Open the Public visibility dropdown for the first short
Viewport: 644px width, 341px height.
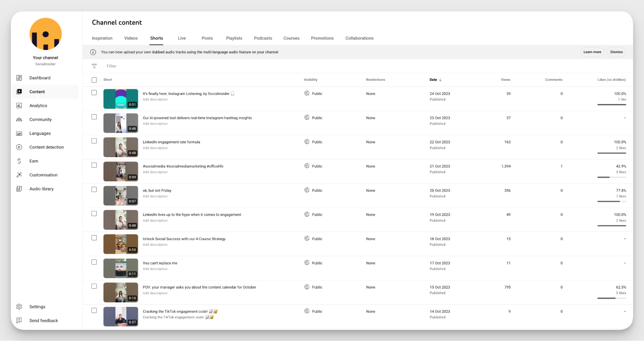313,93
